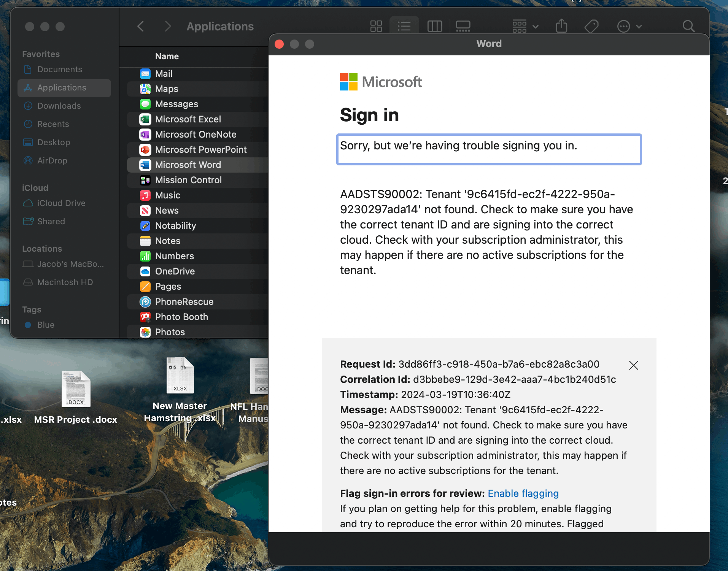This screenshot has width=728, height=571.
Task: Click the Messages app icon
Action: pyautogui.click(x=145, y=104)
